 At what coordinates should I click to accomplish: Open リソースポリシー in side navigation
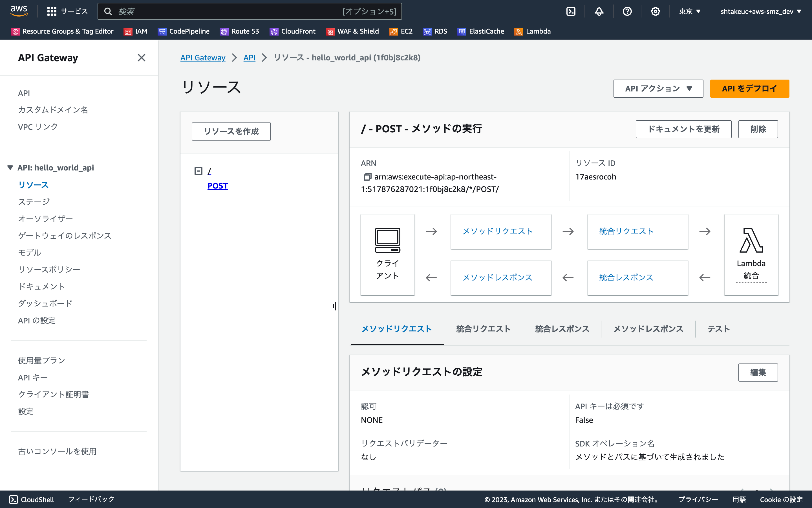pyautogui.click(x=49, y=270)
